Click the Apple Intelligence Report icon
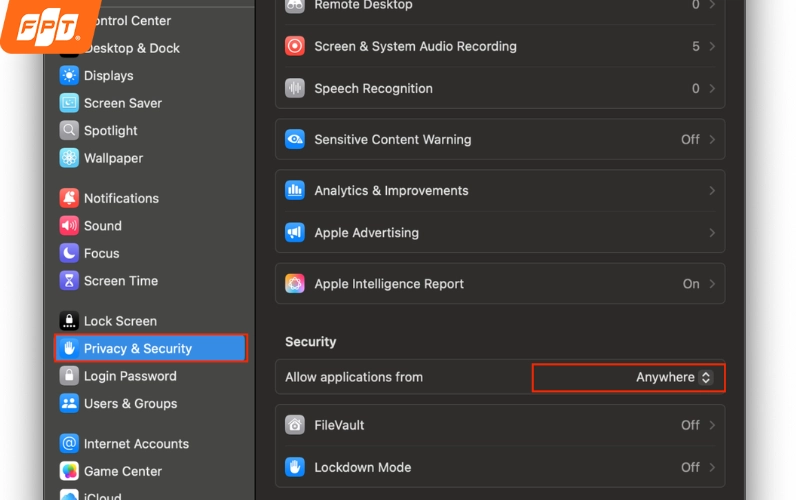Image resolution: width=800 pixels, height=500 pixels. (295, 284)
